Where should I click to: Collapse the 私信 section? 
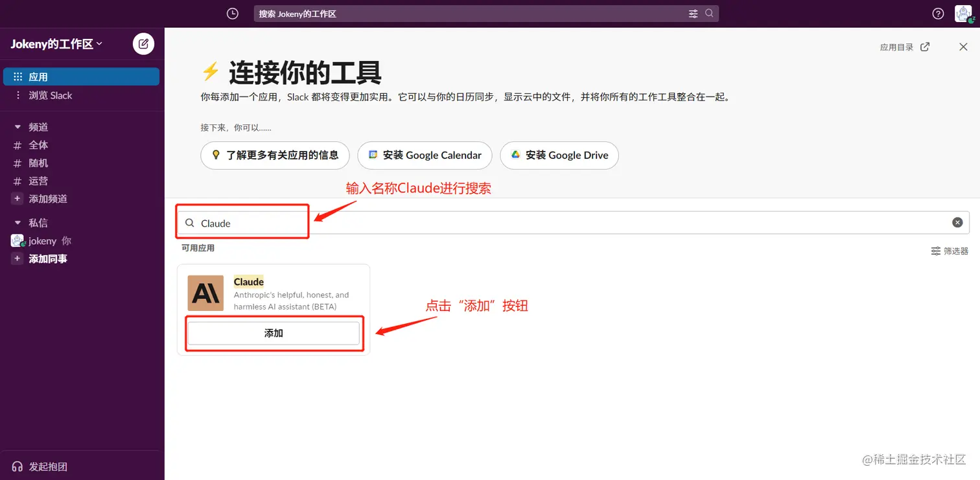tap(17, 223)
